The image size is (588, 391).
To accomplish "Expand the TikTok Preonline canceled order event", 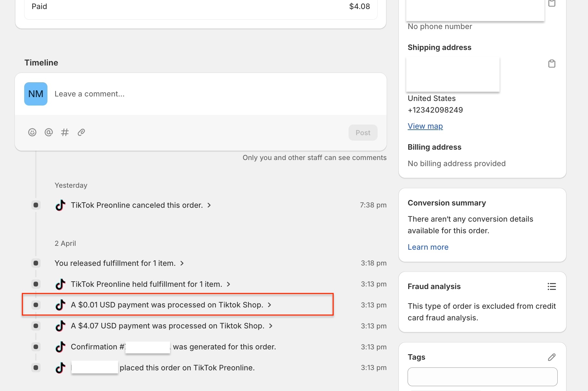I will click(x=209, y=205).
